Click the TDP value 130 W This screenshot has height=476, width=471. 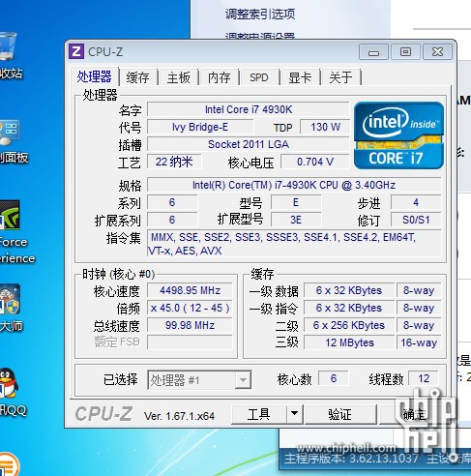(x=325, y=127)
